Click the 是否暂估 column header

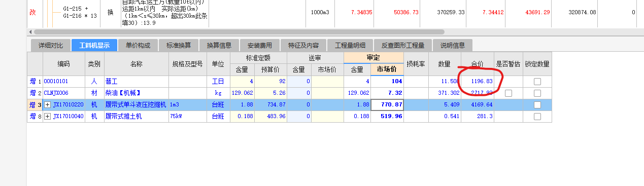(x=508, y=64)
